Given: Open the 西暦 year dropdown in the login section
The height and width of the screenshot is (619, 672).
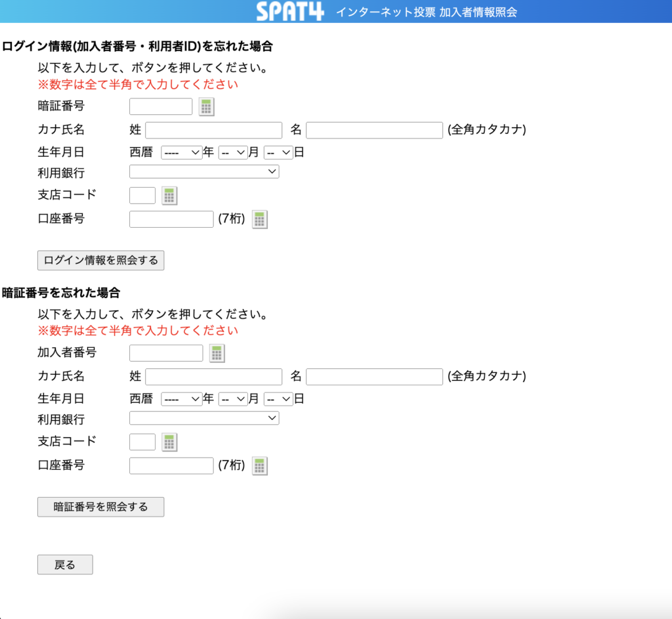Looking at the screenshot, I should 182,152.
